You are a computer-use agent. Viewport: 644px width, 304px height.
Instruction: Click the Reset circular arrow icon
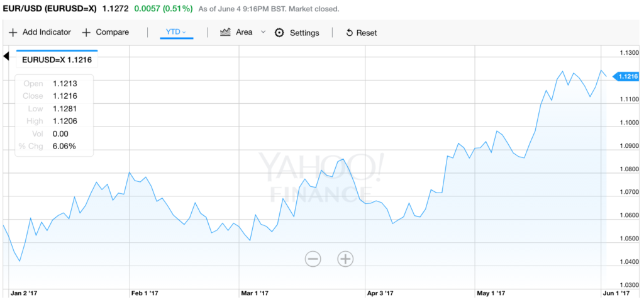click(350, 33)
